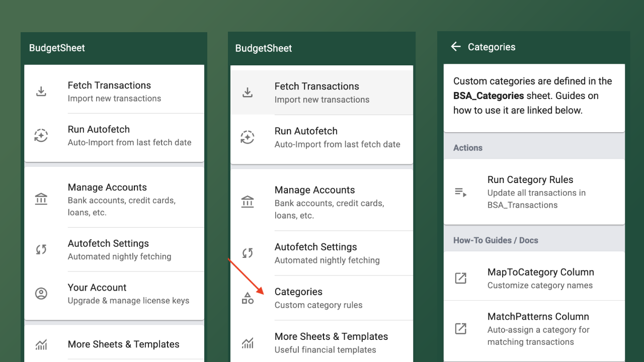Screen dimensions: 644x362
Task: Click 'Custom category rules' subtitle text
Action: 318,305
